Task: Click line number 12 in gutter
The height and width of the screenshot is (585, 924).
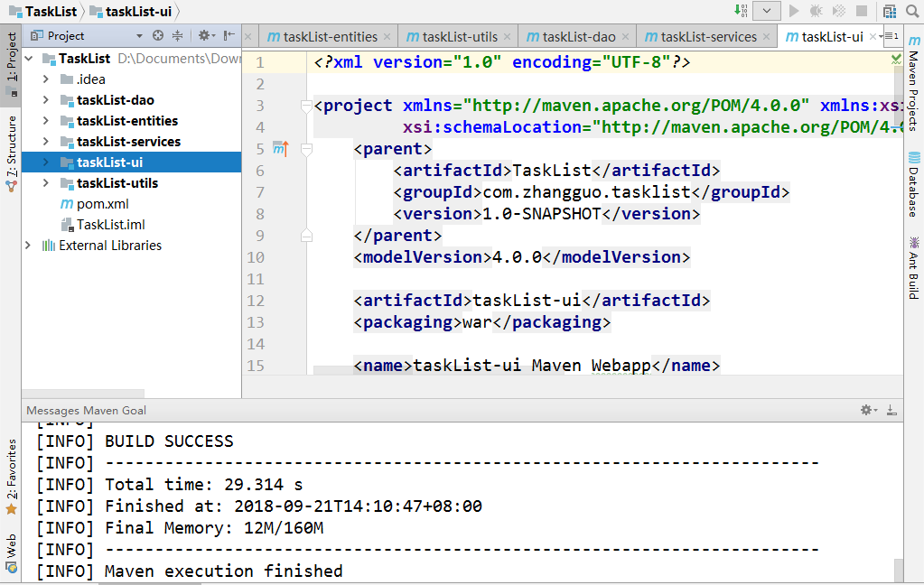Action: pyautogui.click(x=255, y=301)
